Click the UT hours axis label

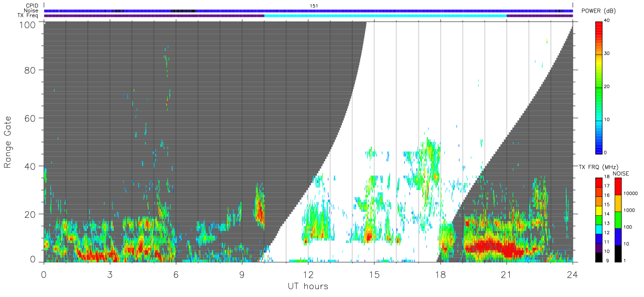click(308, 286)
